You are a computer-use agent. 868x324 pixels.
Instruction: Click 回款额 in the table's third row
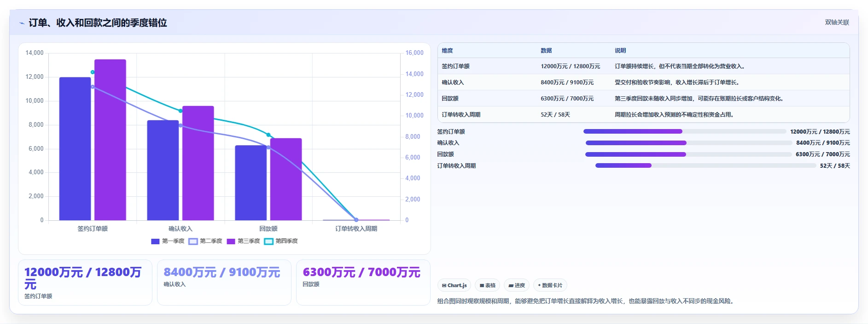tap(450, 99)
